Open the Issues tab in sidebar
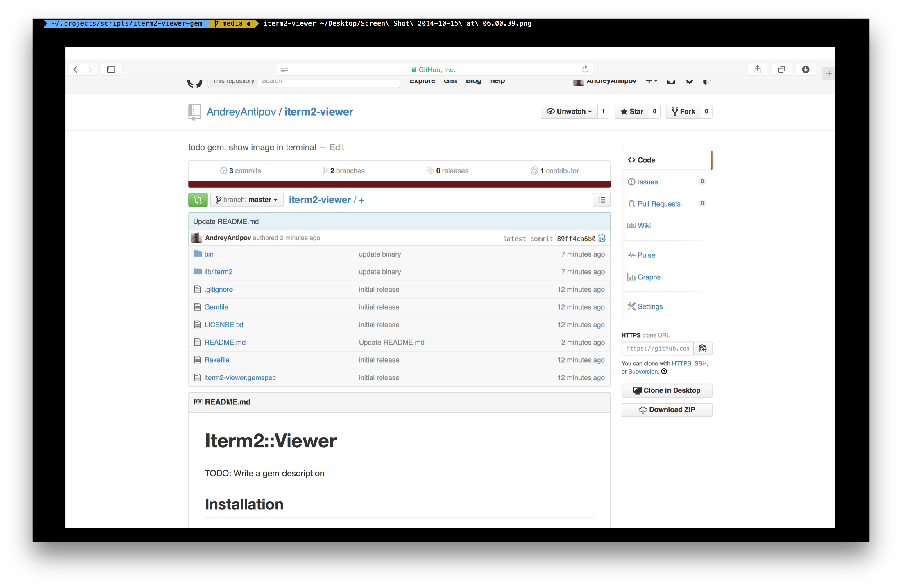 pos(647,182)
